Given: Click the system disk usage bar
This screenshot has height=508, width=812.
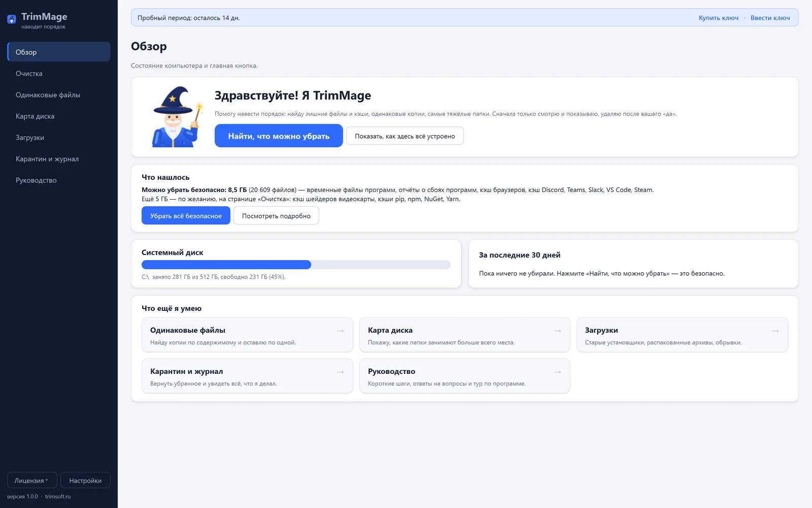Looking at the screenshot, I should [296, 265].
